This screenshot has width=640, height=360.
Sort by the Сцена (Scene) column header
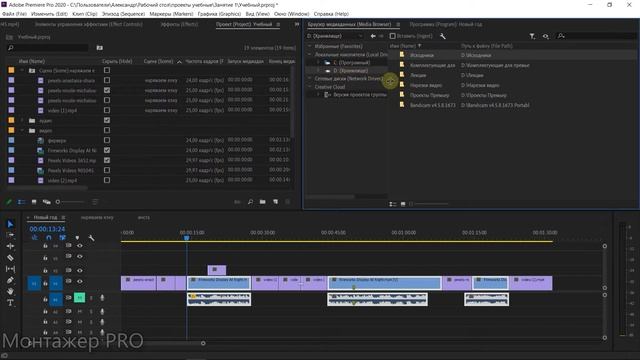[158, 61]
